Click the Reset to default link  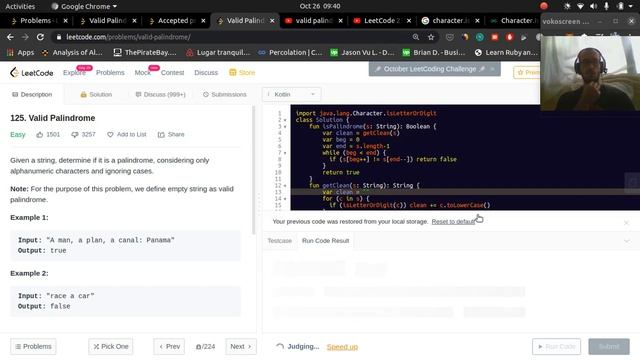[453, 222]
